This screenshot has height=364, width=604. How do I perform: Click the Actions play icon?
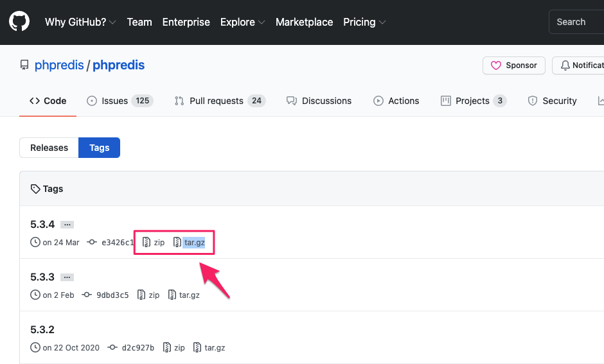coord(378,101)
